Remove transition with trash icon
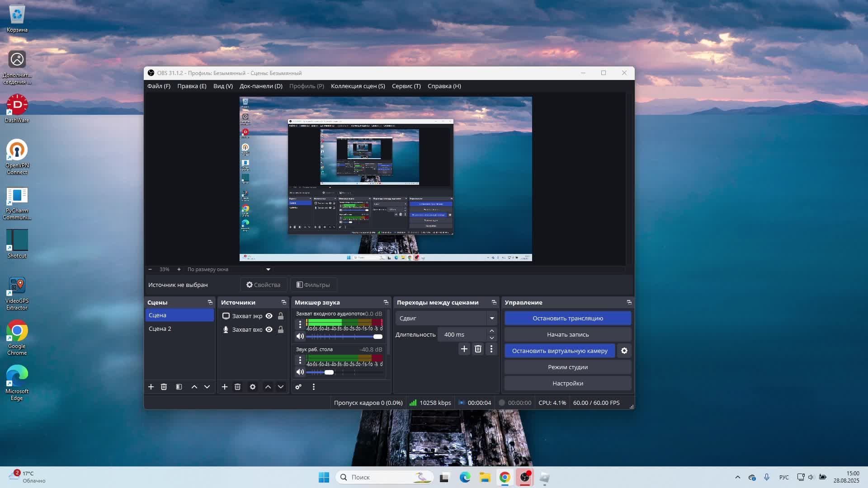This screenshot has height=488, width=868. pos(478,349)
